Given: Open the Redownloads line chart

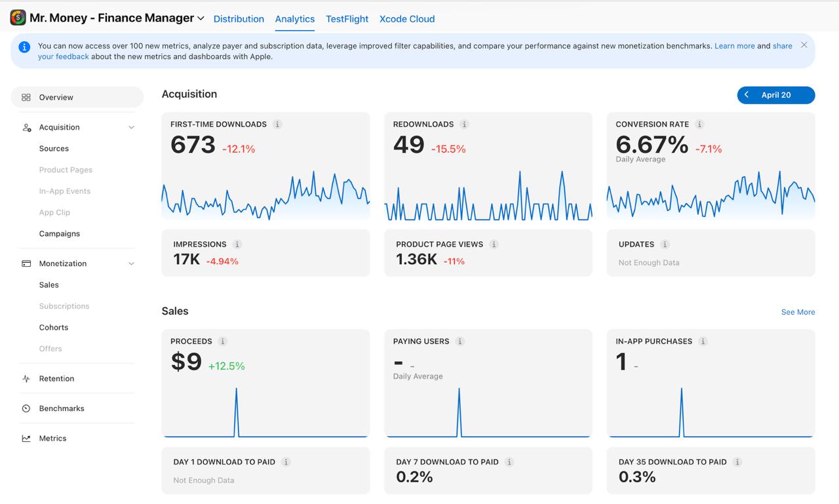Looking at the screenshot, I should 488,195.
